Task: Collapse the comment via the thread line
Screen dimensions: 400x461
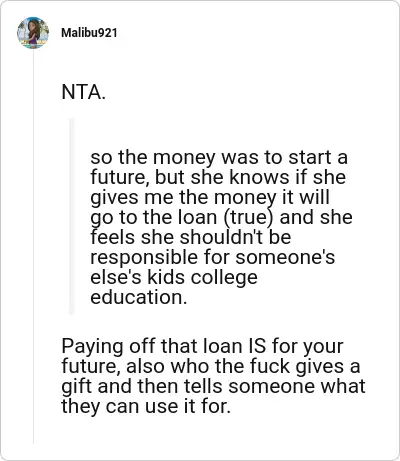Action: (x=33, y=247)
